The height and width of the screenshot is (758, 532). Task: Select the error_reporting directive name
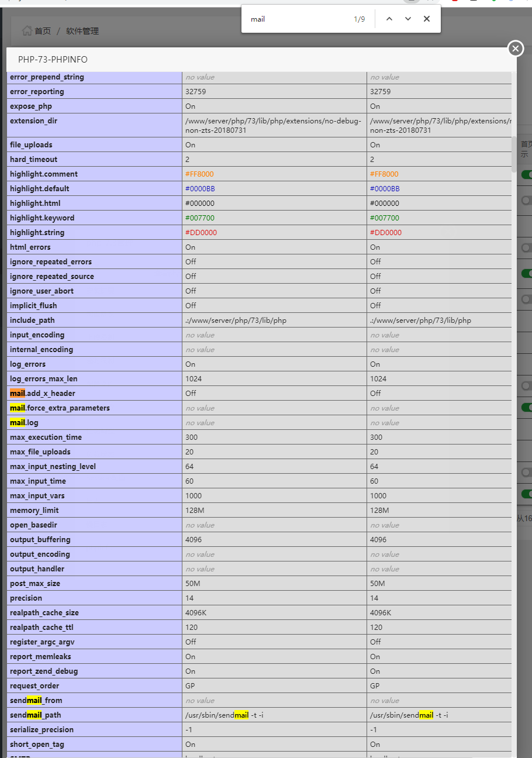pos(37,92)
